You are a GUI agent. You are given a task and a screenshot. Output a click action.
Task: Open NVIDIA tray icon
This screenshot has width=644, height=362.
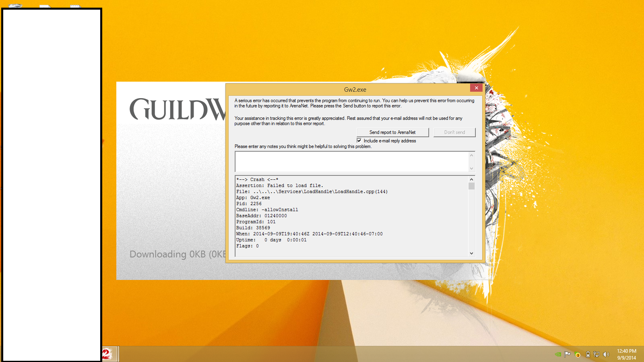[x=558, y=354]
